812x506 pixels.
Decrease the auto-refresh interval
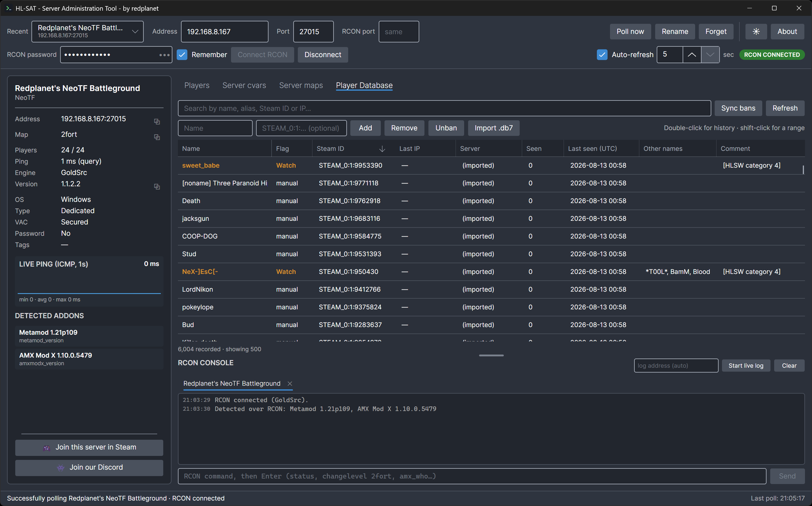tap(710, 55)
